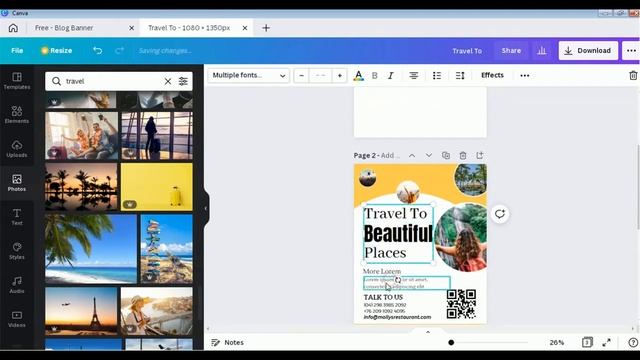The width and height of the screenshot is (640, 360).
Task: Close the Travel To tab
Action: pos(245,28)
